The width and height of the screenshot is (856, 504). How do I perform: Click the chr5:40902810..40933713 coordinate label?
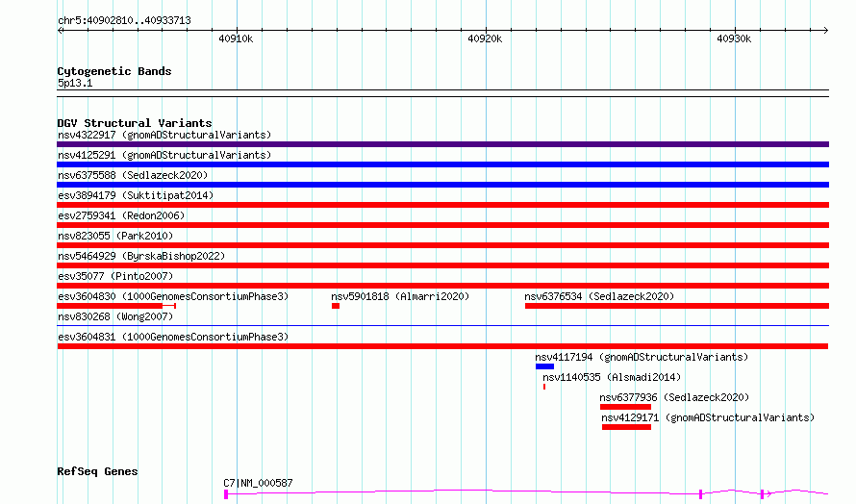(124, 21)
